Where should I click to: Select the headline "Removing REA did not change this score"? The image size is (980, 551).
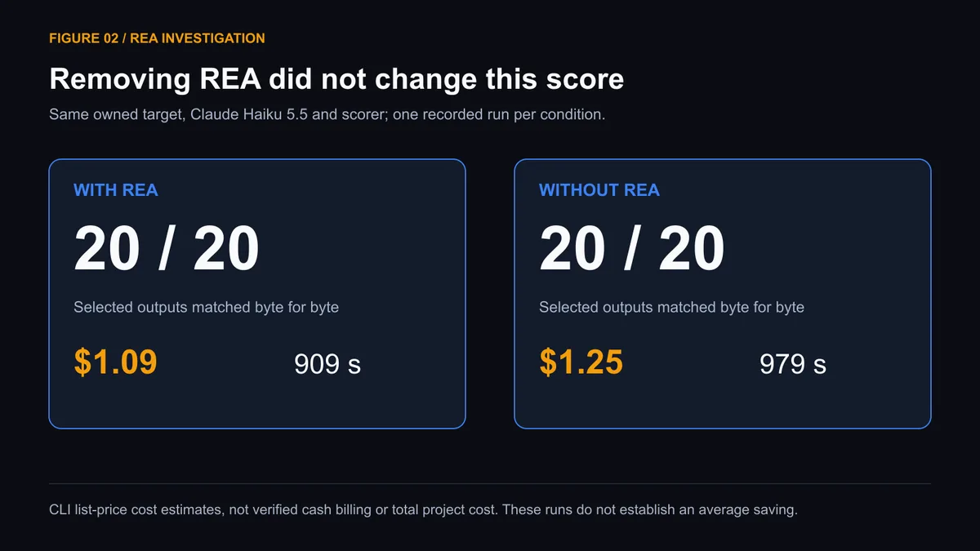click(x=336, y=79)
